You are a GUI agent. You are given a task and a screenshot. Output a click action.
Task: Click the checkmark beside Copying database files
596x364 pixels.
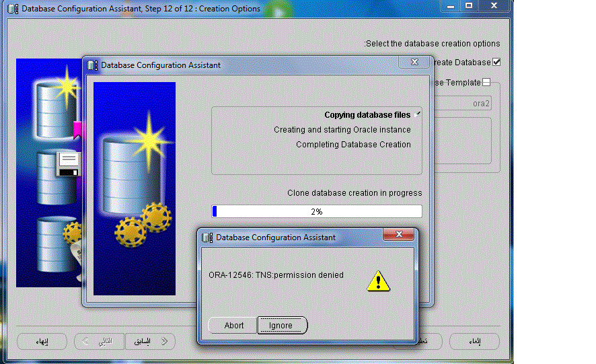click(418, 114)
